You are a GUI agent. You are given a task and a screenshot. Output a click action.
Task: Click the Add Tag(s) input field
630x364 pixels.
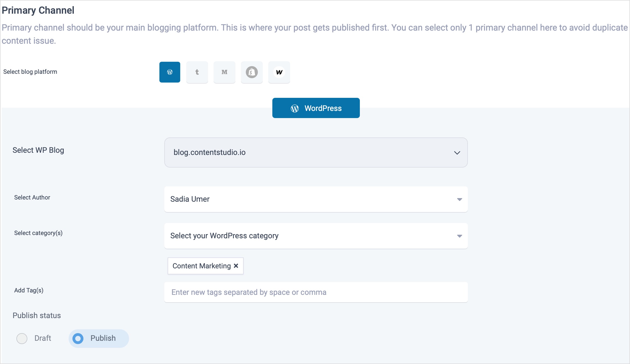click(x=316, y=292)
